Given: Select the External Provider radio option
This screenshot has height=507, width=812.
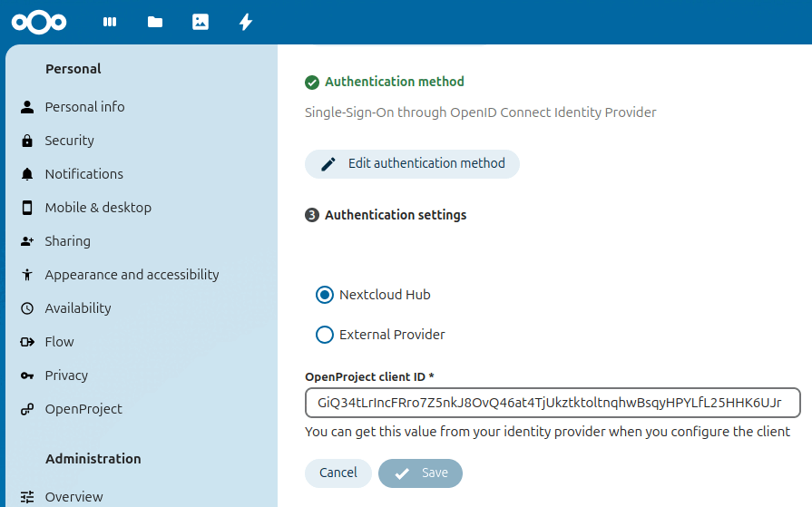Looking at the screenshot, I should point(325,335).
